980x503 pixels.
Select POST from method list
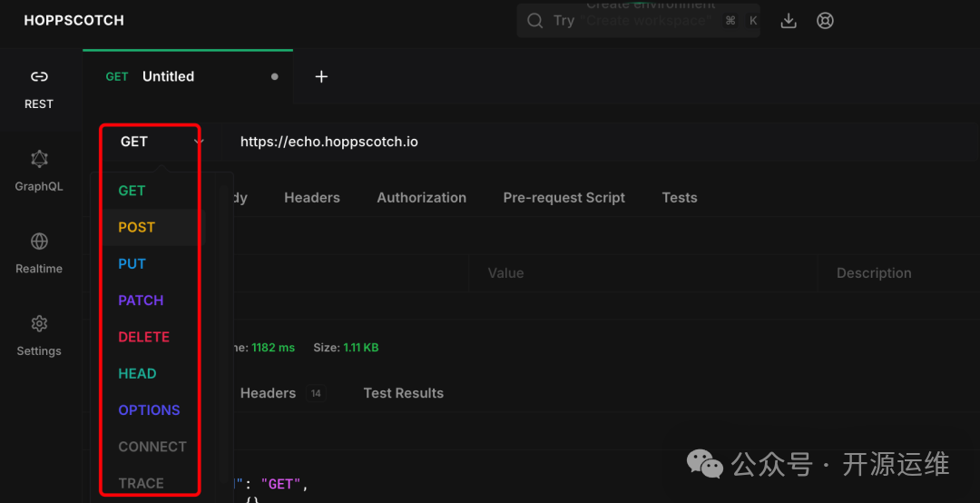pos(137,228)
